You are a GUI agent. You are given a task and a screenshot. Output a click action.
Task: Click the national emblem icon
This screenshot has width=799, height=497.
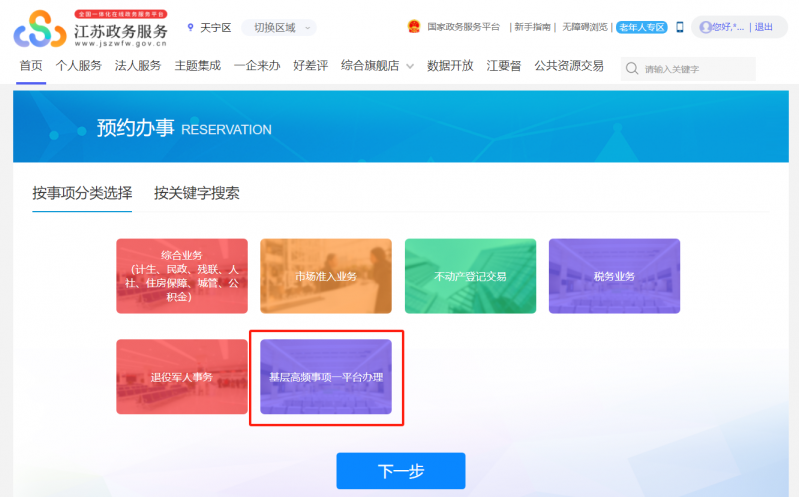[414, 27]
